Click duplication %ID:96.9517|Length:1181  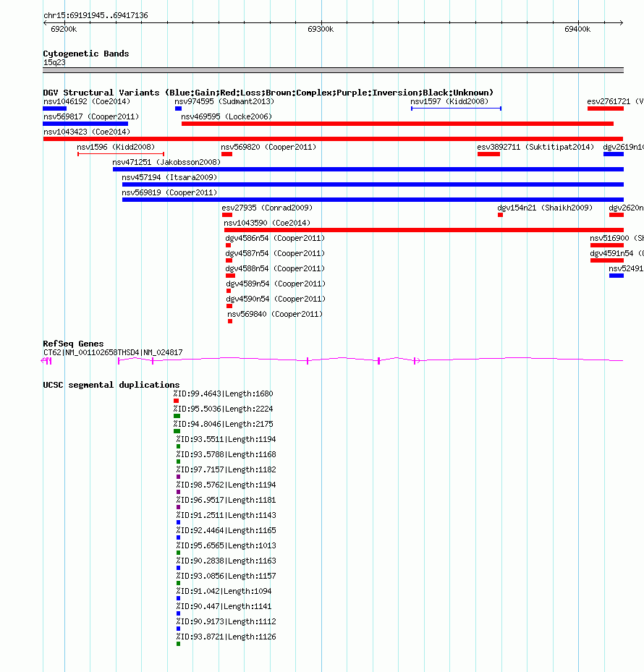pyautogui.click(x=226, y=500)
